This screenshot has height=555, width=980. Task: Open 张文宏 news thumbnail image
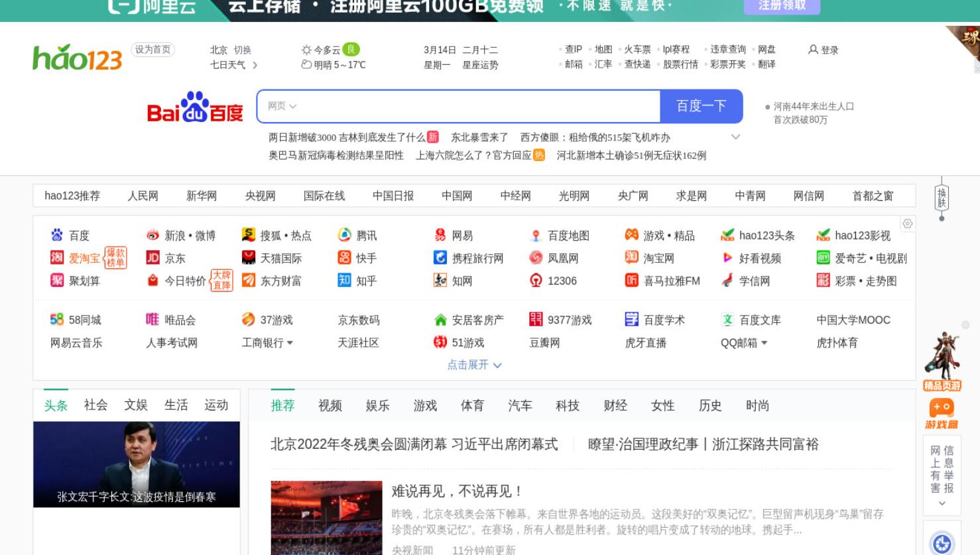[137, 464]
